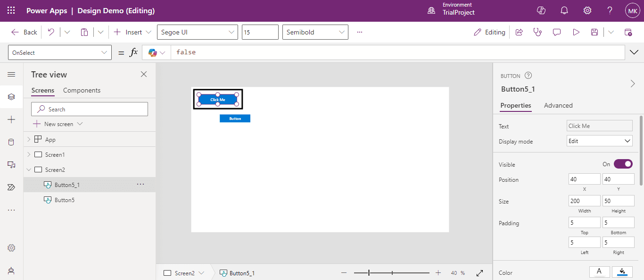Open the Display mode dropdown

coord(599,141)
